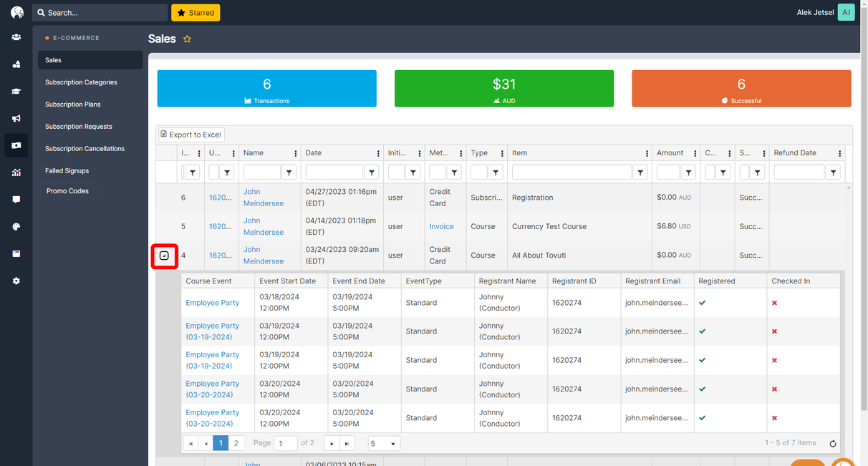
Task: Open Promo Codes from the side menu
Action: pyautogui.click(x=67, y=191)
